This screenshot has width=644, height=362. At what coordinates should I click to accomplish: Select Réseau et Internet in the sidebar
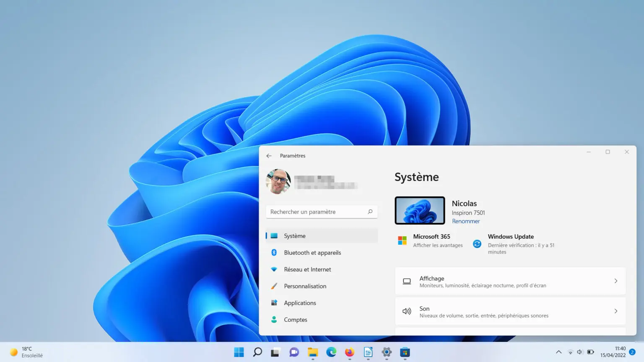click(308, 269)
